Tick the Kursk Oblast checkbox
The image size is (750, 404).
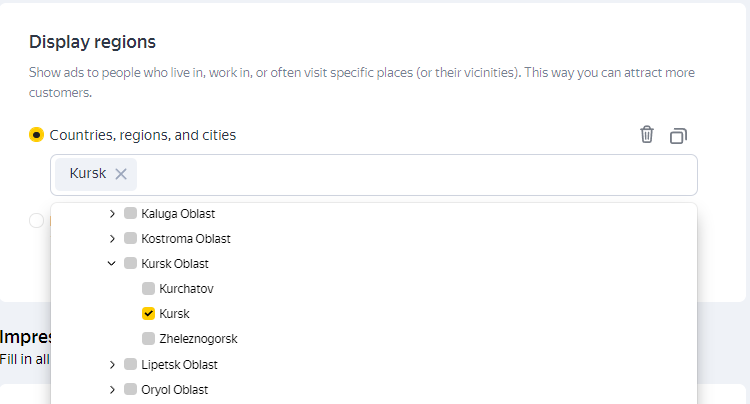pyautogui.click(x=130, y=263)
